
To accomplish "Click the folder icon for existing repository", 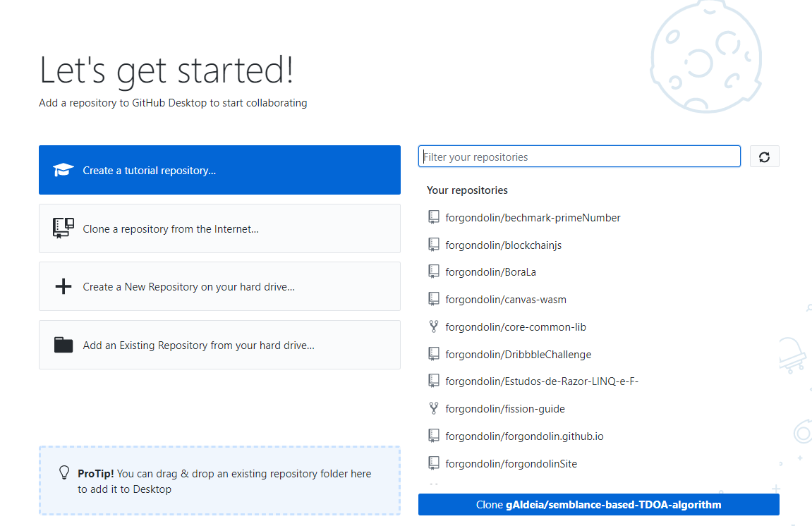I will tap(63, 345).
